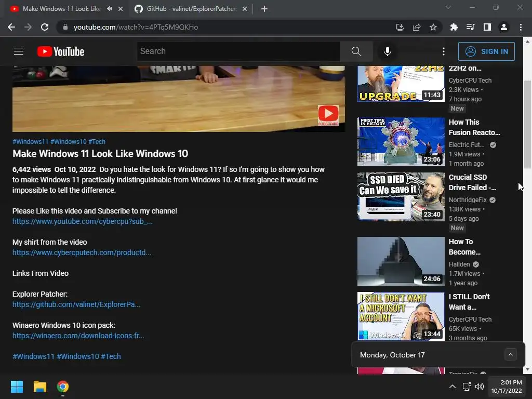The width and height of the screenshot is (532, 399).
Task: Open Electric Fut... channel name
Action: [x=466, y=145]
